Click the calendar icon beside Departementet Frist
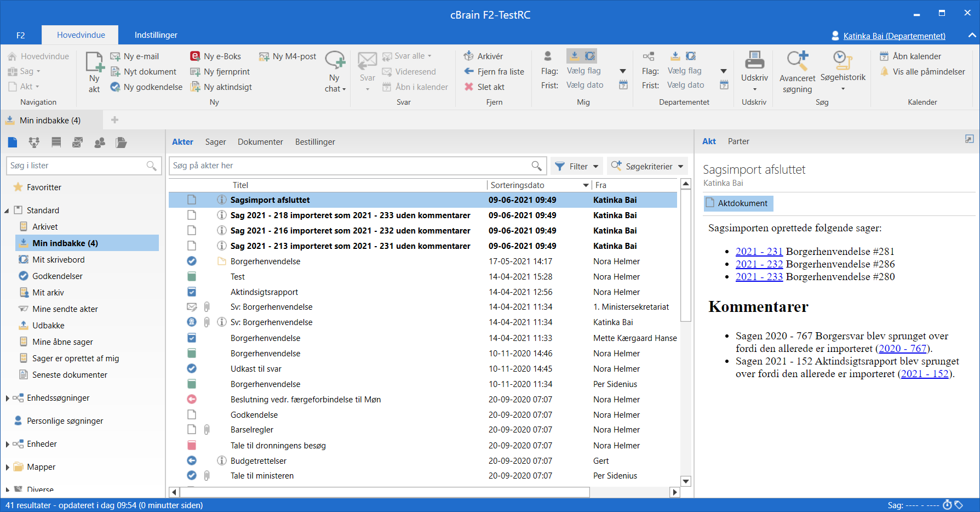The height and width of the screenshot is (512, 980). pyautogui.click(x=724, y=85)
